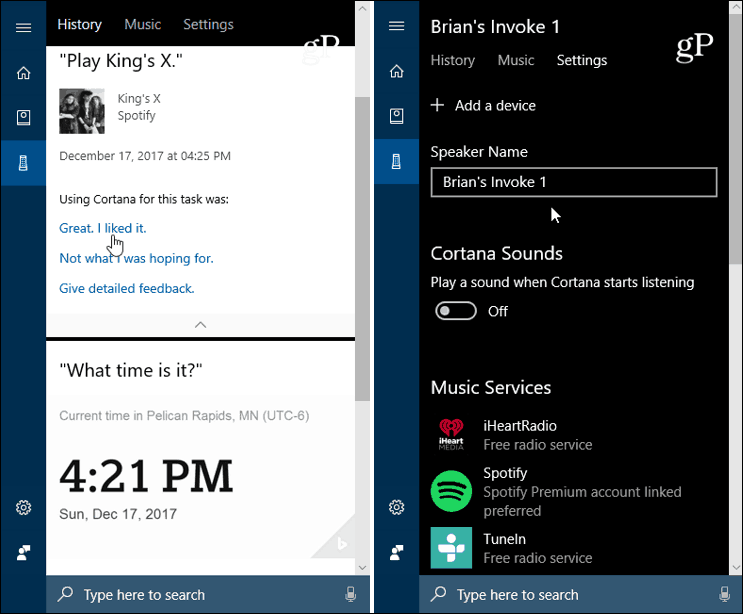
Task: Click search magnifier in left search bar
Action: [x=65, y=594]
